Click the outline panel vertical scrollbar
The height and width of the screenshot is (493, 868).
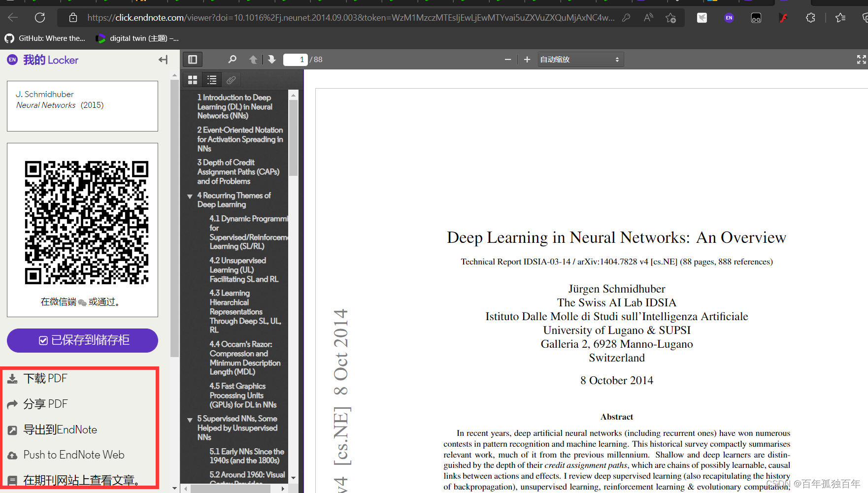294,138
